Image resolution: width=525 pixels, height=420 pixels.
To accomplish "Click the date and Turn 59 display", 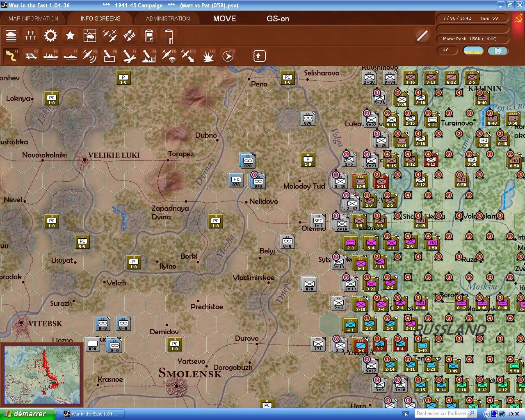I will click(472, 18).
